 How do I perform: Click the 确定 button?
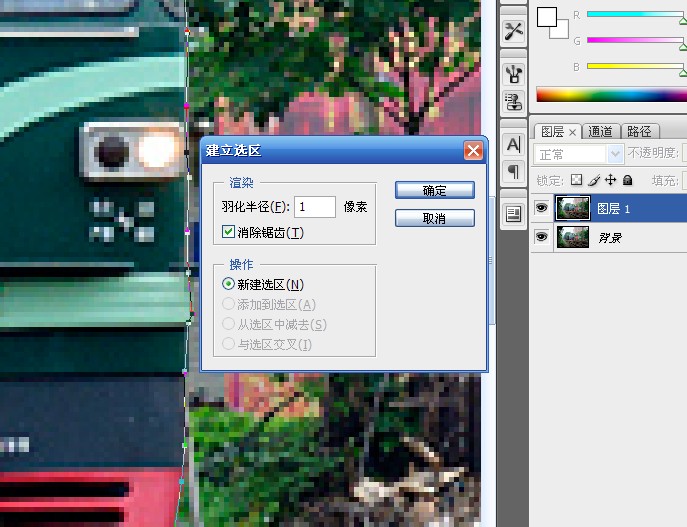pyautogui.click(x=434, y=190)
